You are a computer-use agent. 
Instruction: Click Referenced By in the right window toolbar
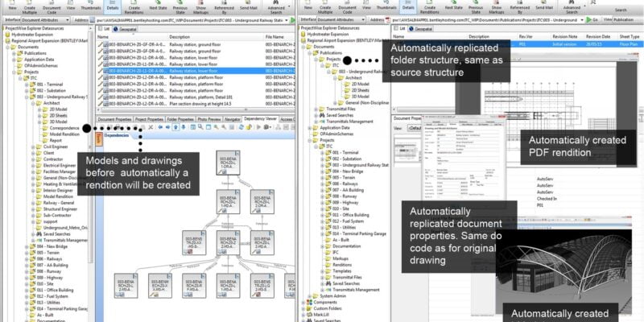[x=519, y=7]
